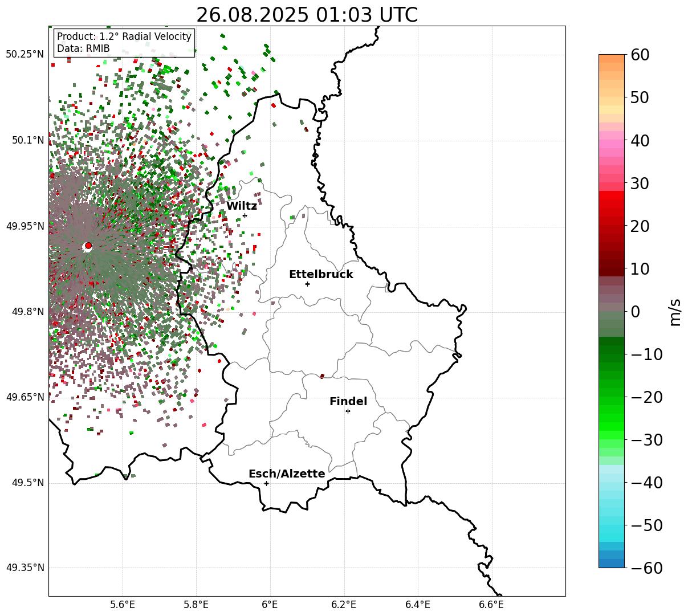This screenshot has width=688, height=616.
Task: Click the 6.6°E longitude label
Action: tap(491, 605)
